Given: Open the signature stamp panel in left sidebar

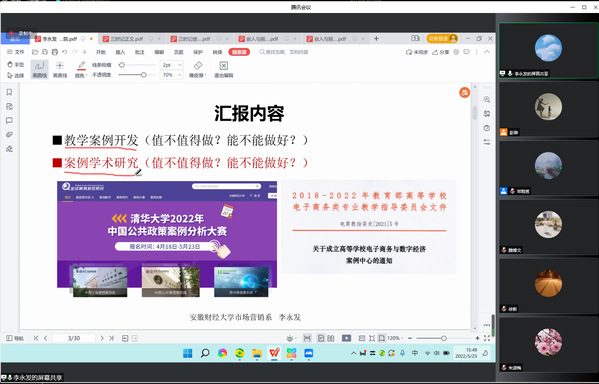Looking at the screenshot, I should click(10, 149).
